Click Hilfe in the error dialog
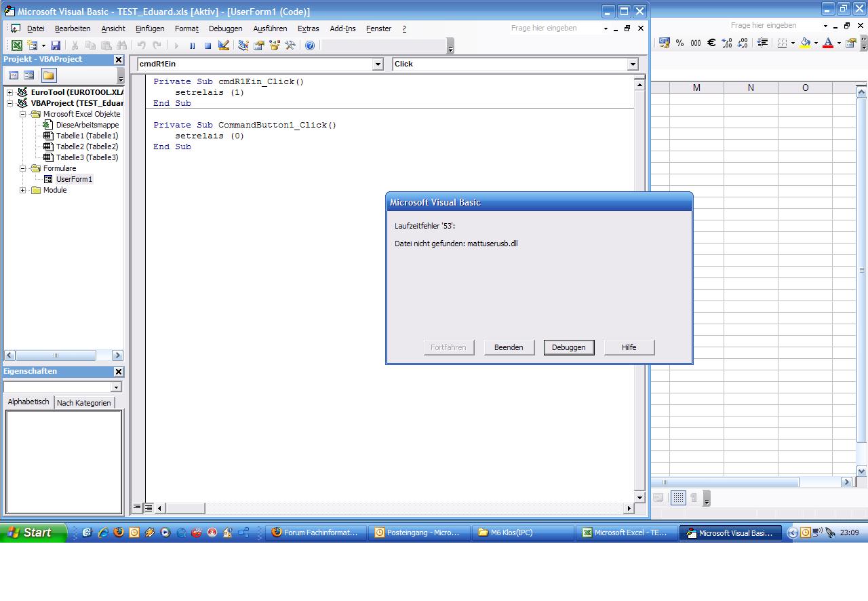Viewport: 868px width, 601px height. click(x=629, y=347)
